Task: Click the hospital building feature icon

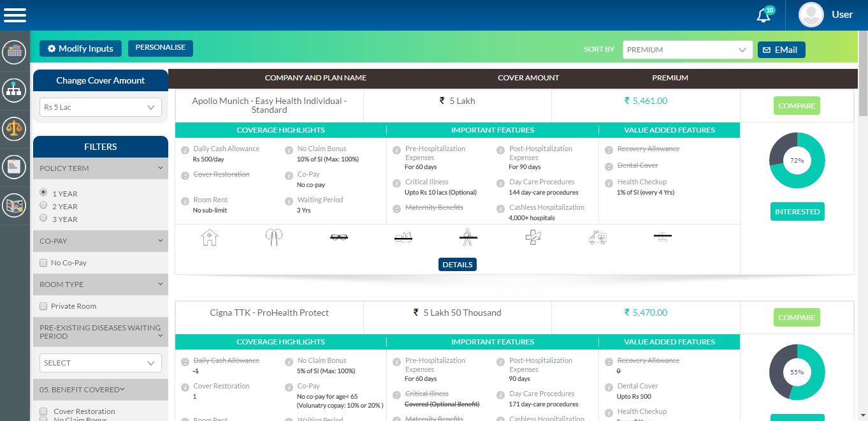Action: tap(209, 238)
